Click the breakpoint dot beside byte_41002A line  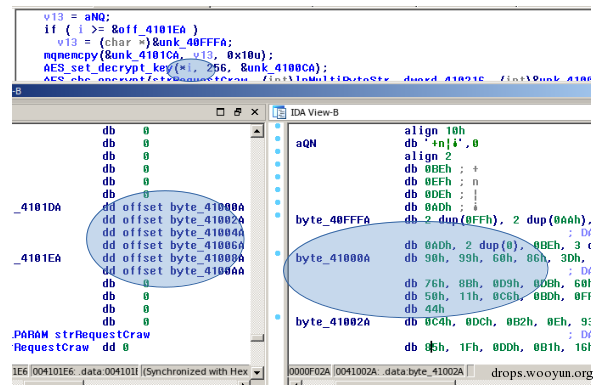pyautogui.click(x=278, y=317)
